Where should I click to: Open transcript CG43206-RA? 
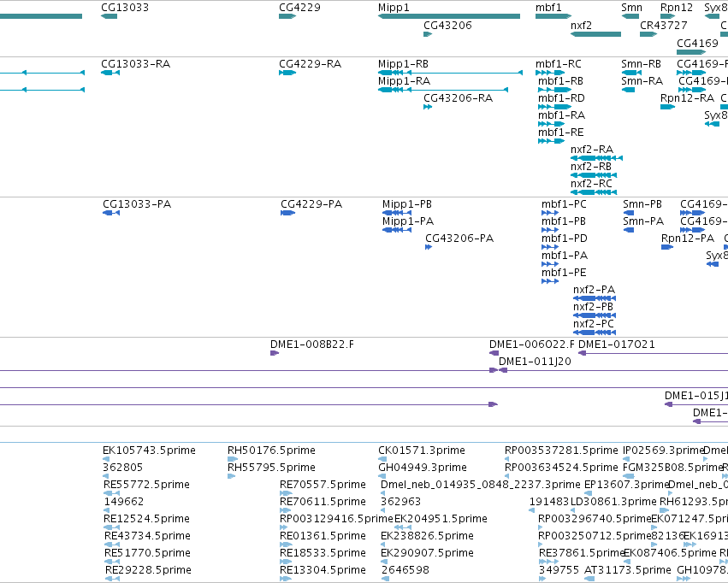458,97
